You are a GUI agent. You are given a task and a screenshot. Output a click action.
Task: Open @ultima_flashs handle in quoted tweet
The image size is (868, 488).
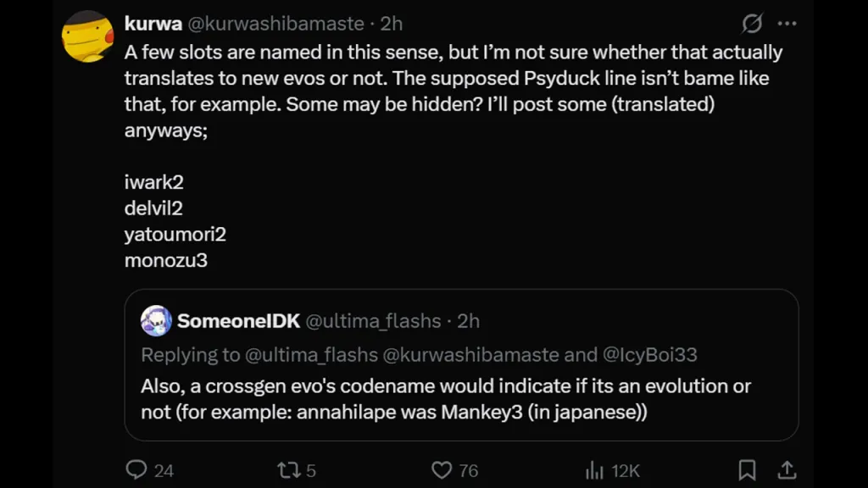click(374, 321)
